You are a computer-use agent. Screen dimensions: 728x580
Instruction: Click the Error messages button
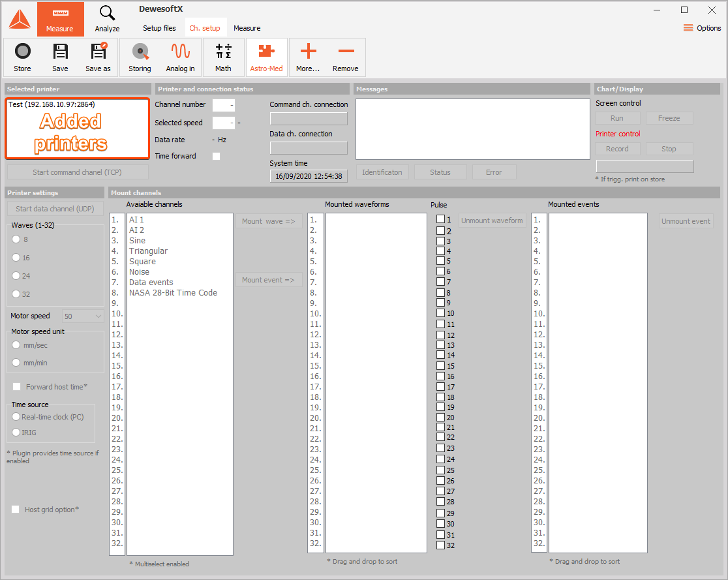coord(494,172)
